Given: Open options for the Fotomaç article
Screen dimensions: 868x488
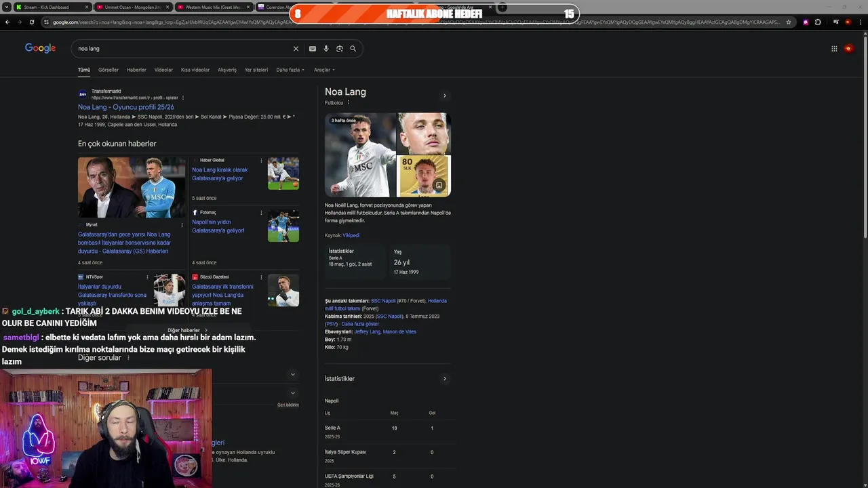Looking at the screenshot, I should (261, 213).
